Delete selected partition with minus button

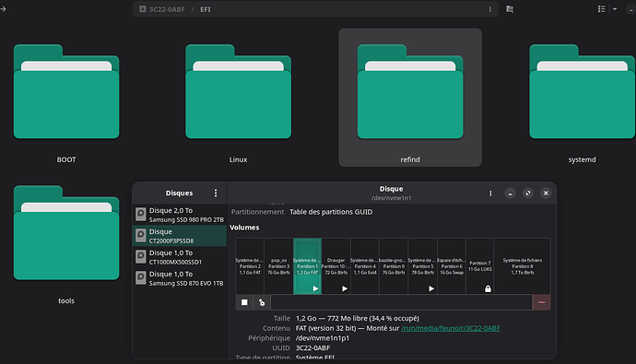pos(541,302)
